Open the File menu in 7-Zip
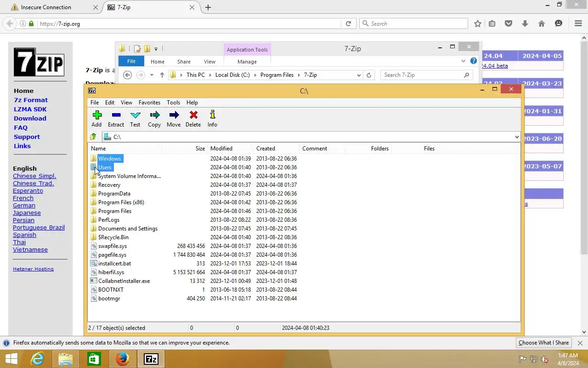Image resolution: width=588 pixels, height=368 pixels. point(95,103)
